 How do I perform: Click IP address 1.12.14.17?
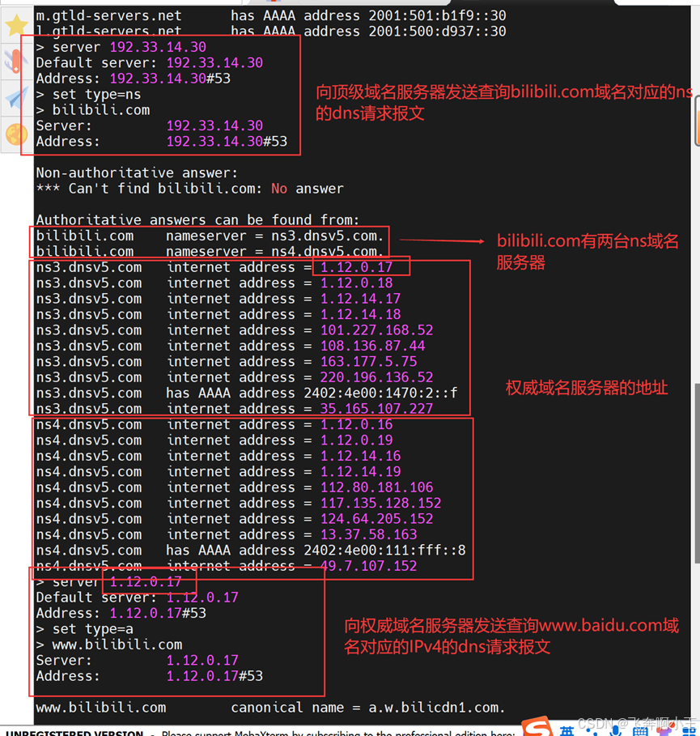pos(360,299)
